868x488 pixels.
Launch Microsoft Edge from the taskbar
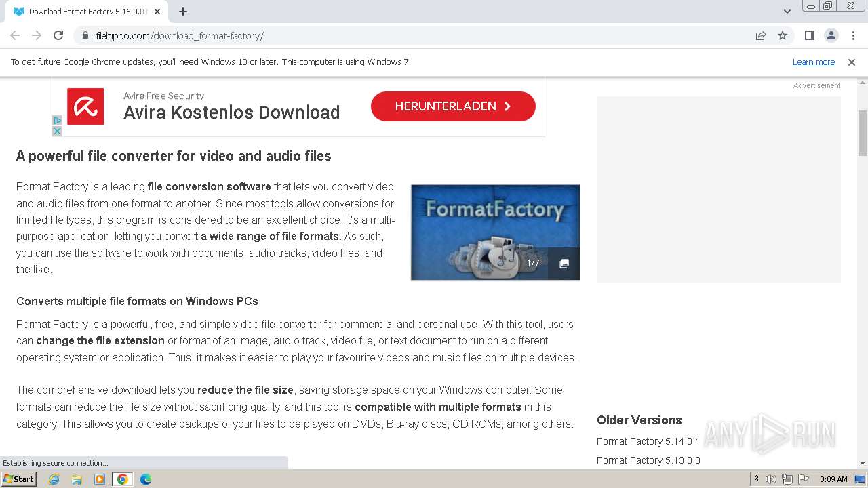tap(146, 479)
